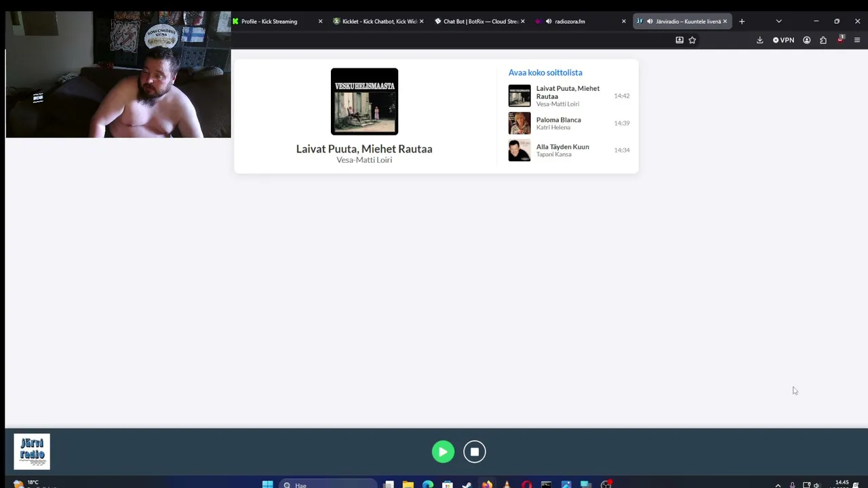Image resolution: width=868 pixels, height=488 pixels.
Task: Close the radiozora.fm tab
Action: click(624, 22)
